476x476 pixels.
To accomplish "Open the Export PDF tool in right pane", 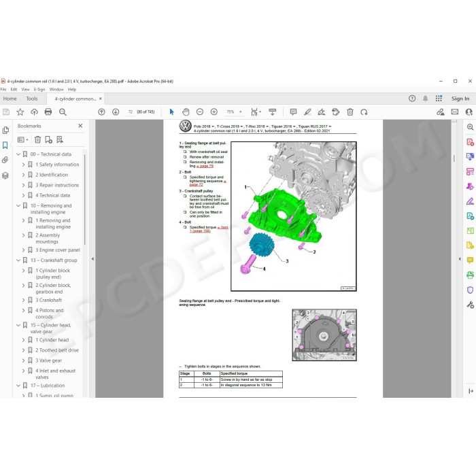I will (470, 216).
